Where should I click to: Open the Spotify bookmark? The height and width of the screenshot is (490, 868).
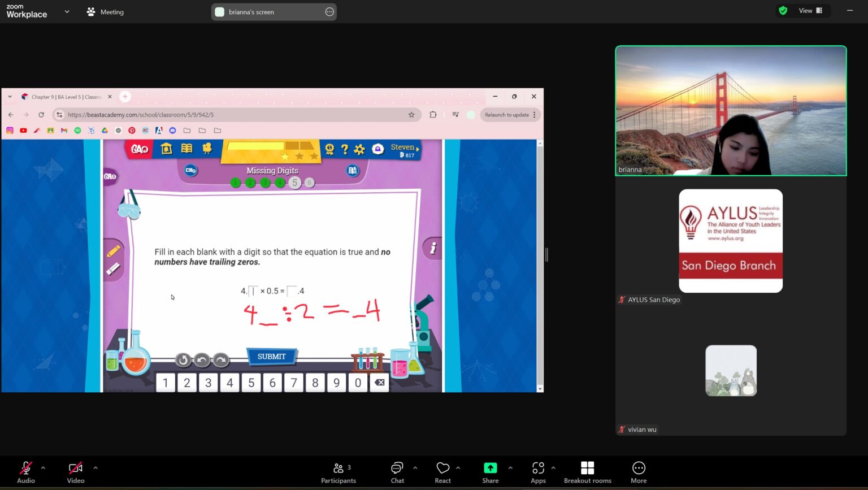coord(77,131)
